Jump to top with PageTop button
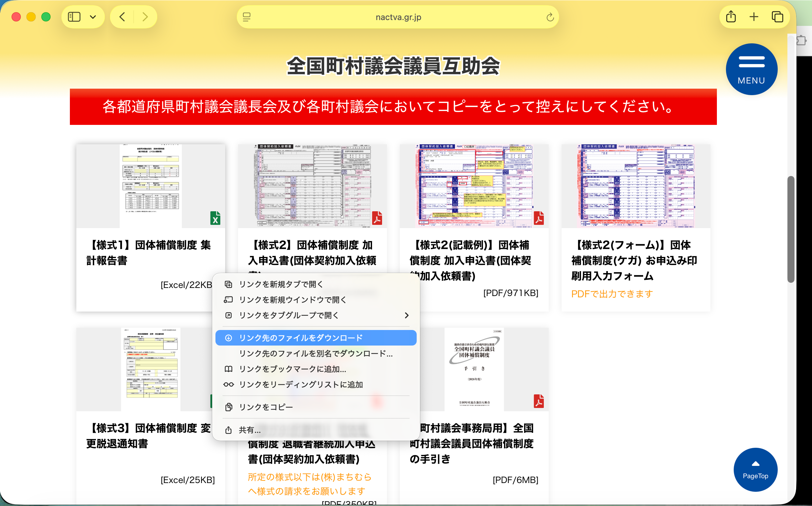This screenshot has width=812, height=506. pyautogui.click(x=755, y=469)
